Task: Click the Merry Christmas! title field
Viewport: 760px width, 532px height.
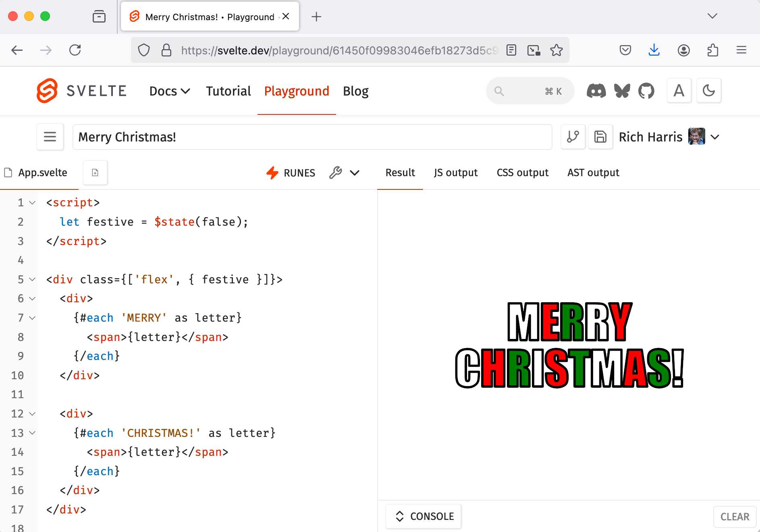Action: coord(312,137)
